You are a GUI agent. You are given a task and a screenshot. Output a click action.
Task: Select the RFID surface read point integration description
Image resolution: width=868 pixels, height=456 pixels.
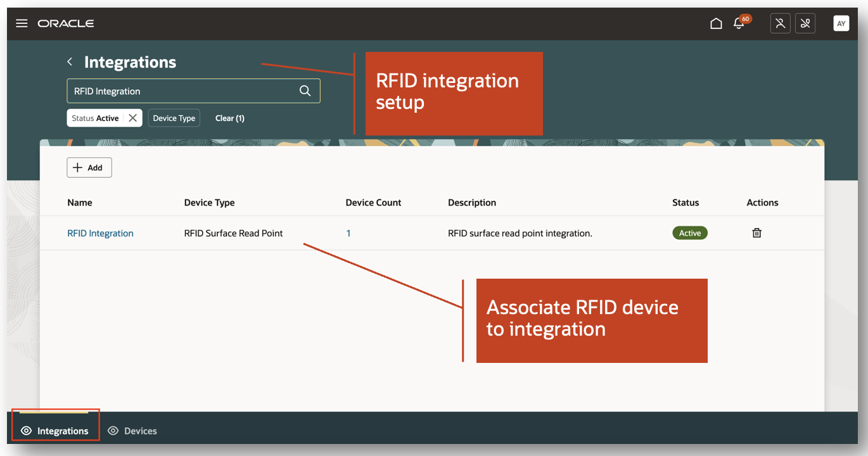pos(520,233)
